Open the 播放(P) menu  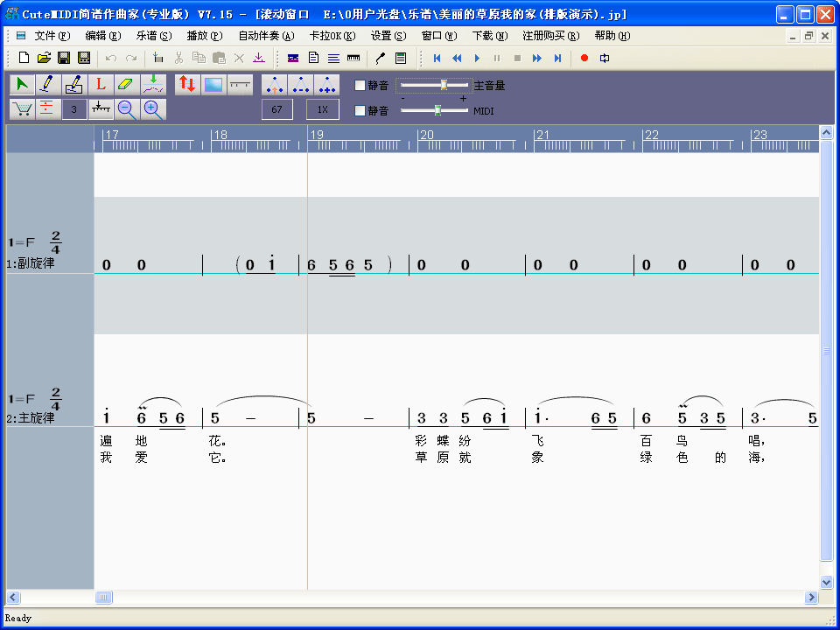click(x=205, y=36)
